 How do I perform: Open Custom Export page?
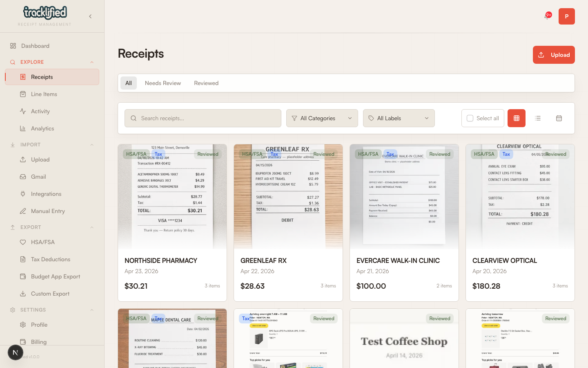(52, 294)
